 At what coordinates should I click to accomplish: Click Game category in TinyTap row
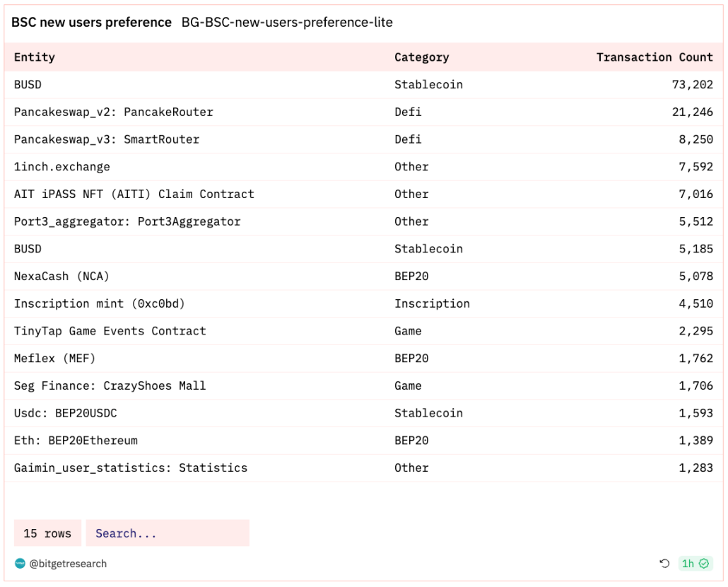408,331
